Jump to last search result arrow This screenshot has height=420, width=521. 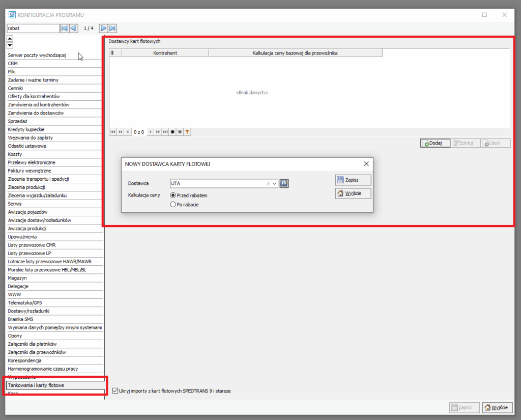pos(112,29)
